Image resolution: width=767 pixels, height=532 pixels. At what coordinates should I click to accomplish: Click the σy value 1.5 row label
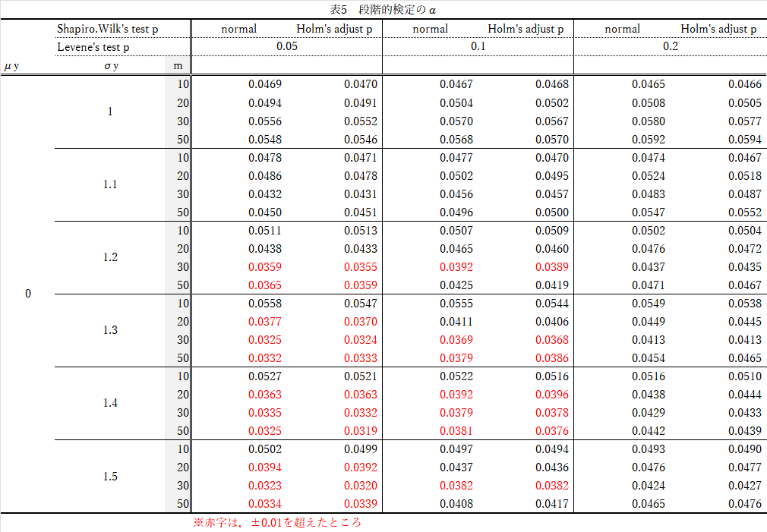[x=110, y=477]
